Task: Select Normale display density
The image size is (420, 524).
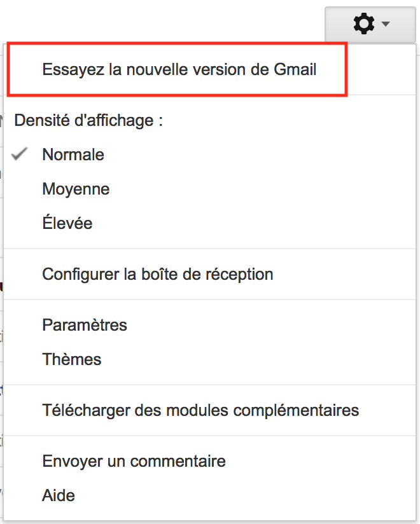Action: click(x=73, y=155)
